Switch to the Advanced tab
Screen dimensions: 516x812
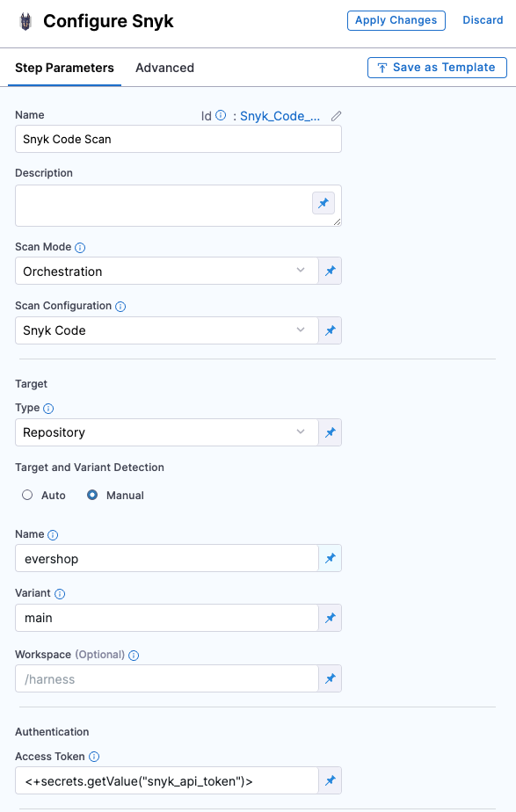tap(164, 68)
